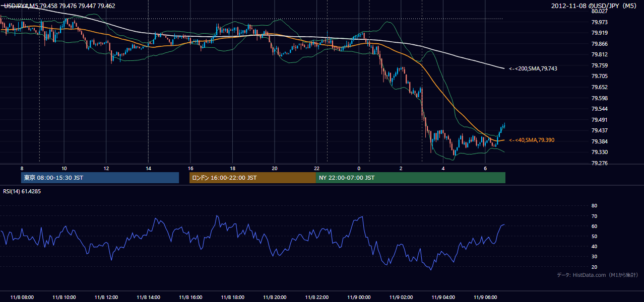Click price axis value 80.027

pyautogui.click(x=599, y=11)
